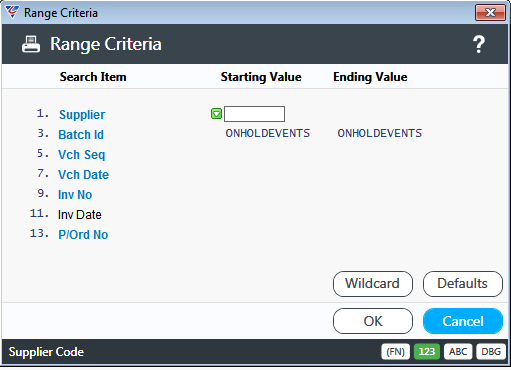The image size is (511, 370).
Task: Toggle the green 123 numeric mode indicator
Action: point(427,352)
